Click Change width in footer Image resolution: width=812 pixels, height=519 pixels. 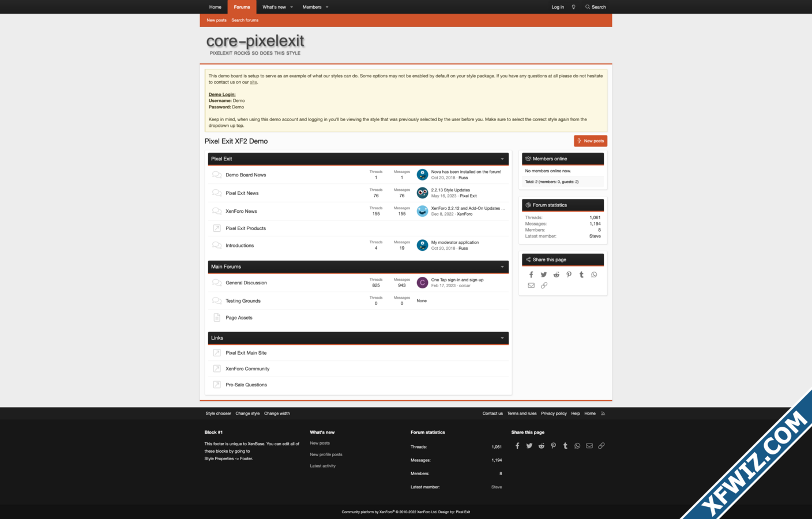[277, 413]
